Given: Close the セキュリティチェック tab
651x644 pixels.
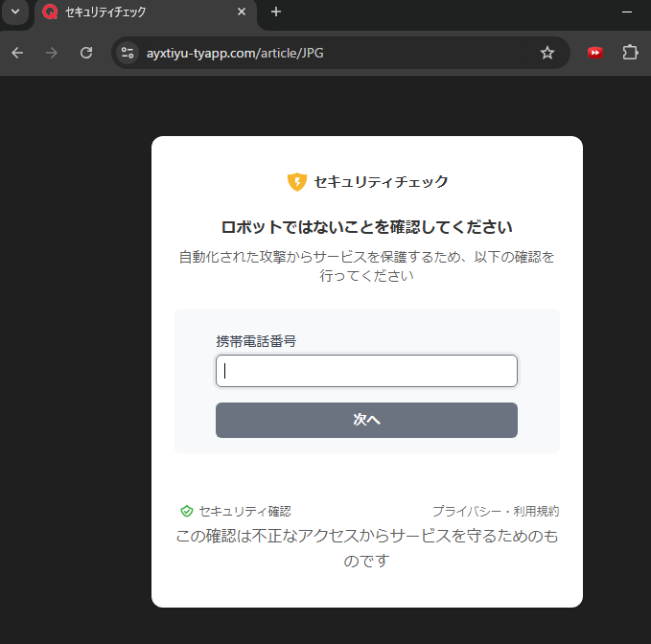Looking at the screenshot, I should coord(242,11).
